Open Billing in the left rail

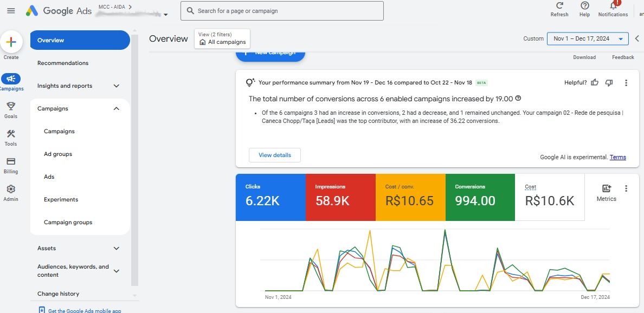click(x=11, y=165)
